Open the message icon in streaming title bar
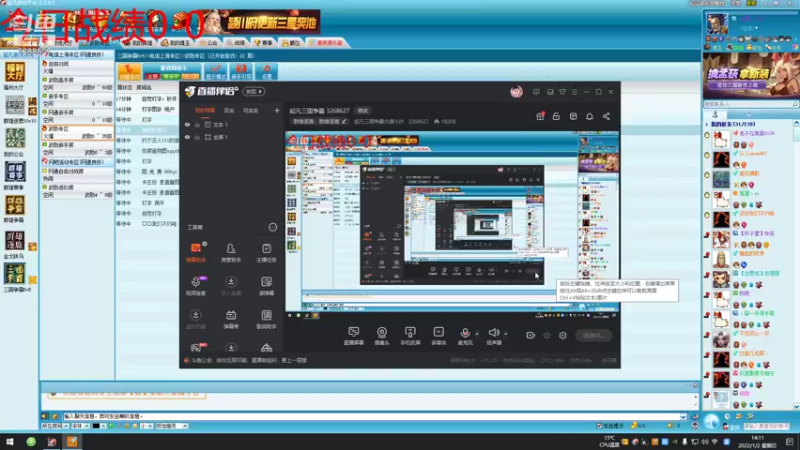Viewport: 800px width, 450px height. pyautogui.click(x=536, y=92)
